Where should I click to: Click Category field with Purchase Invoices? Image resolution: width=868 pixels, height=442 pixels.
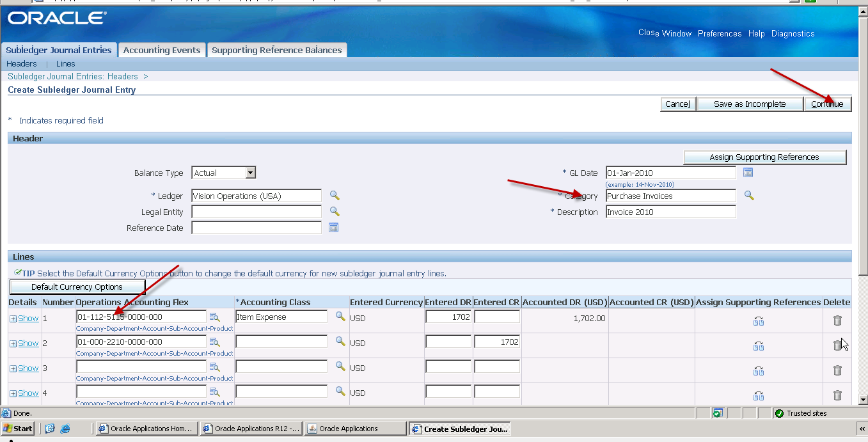pos(671,196)
